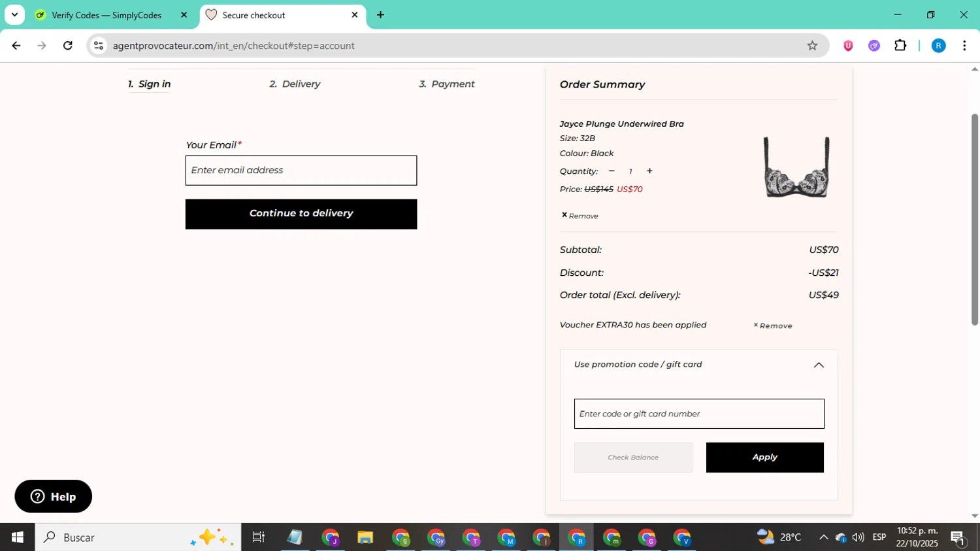Click the quantity value 1

(630, 171)
